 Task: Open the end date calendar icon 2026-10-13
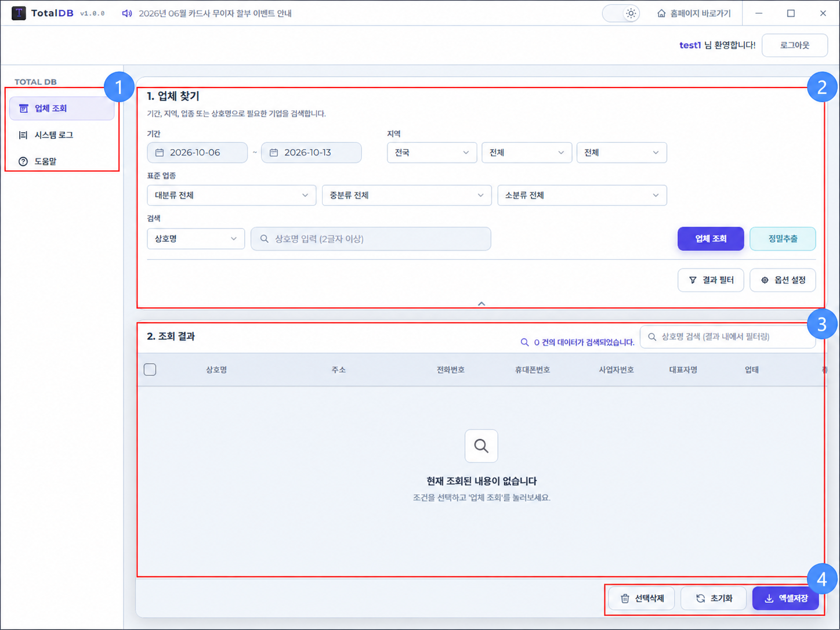pyautogui.click(x=274, y=153)
